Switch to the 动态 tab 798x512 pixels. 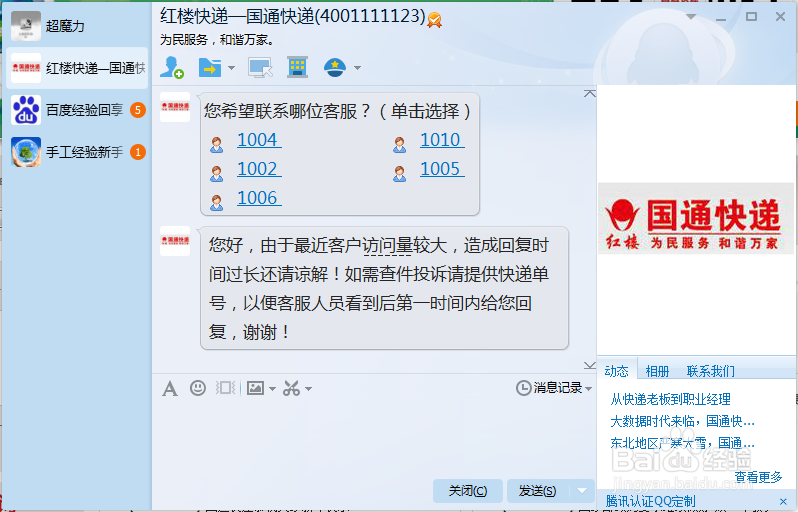616,371
